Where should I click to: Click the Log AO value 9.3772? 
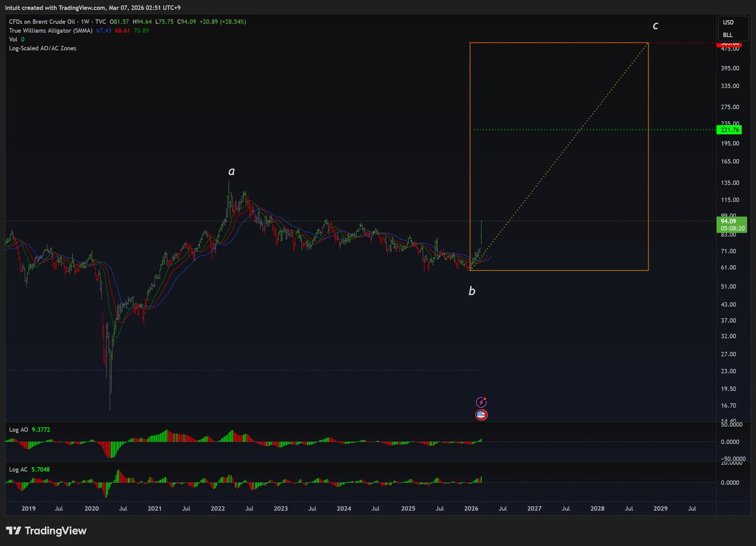coord(41,429)
